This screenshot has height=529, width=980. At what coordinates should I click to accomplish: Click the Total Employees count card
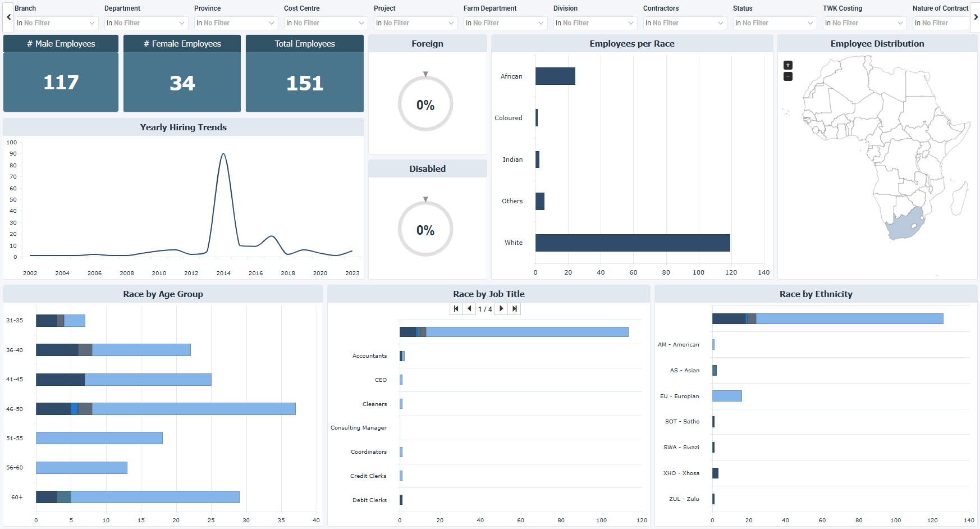coord(305,74)
